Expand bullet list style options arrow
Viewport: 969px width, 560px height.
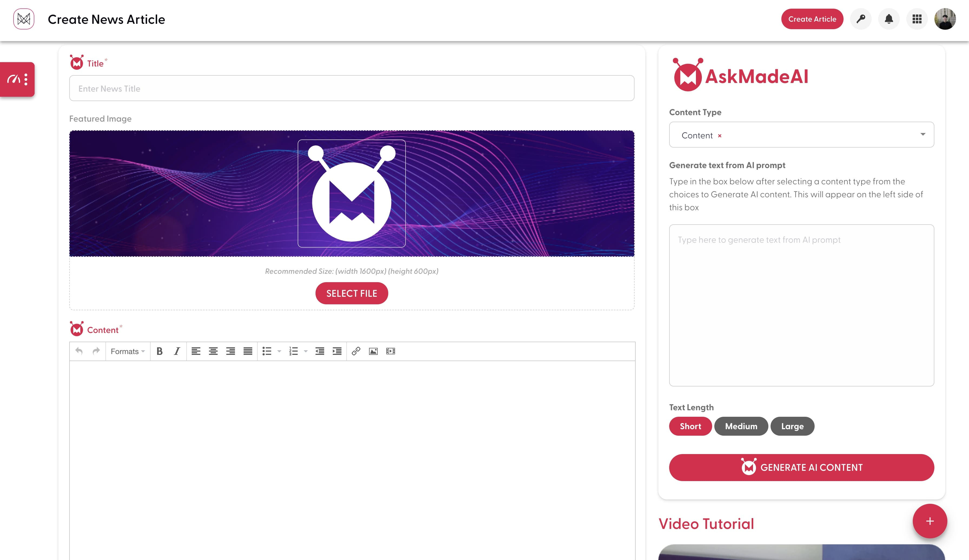click(280, 351)
